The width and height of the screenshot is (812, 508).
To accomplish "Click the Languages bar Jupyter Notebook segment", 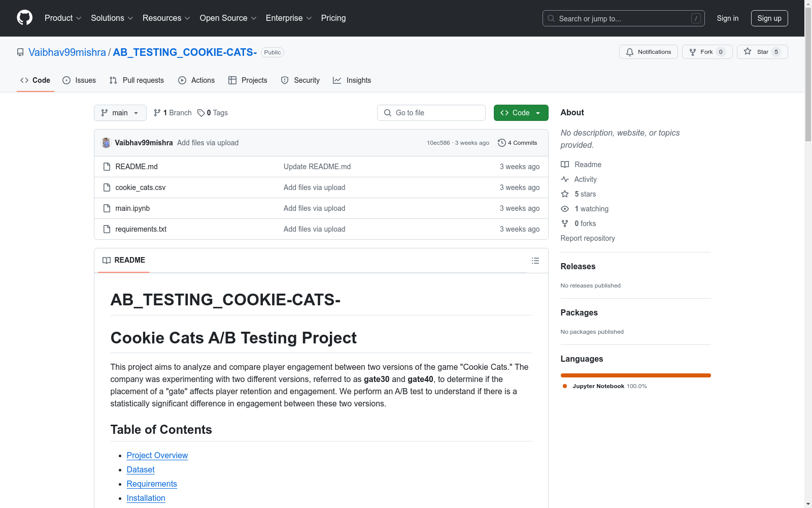I will 636,375.
